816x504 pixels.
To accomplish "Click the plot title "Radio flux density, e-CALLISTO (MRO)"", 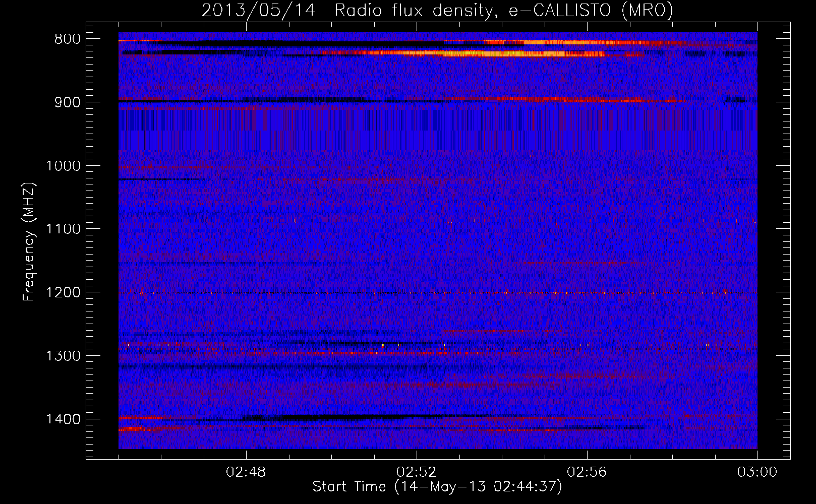I will [x=504, y=11].
